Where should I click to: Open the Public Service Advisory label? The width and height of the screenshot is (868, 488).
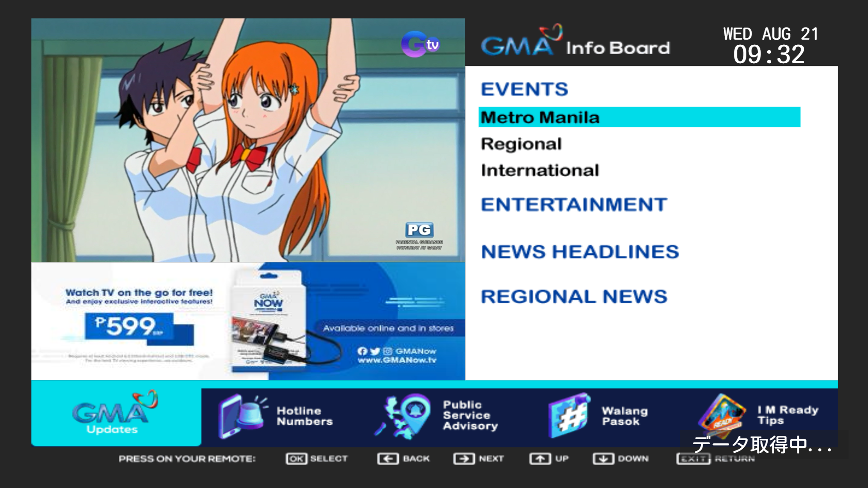[x=470, y=415]
